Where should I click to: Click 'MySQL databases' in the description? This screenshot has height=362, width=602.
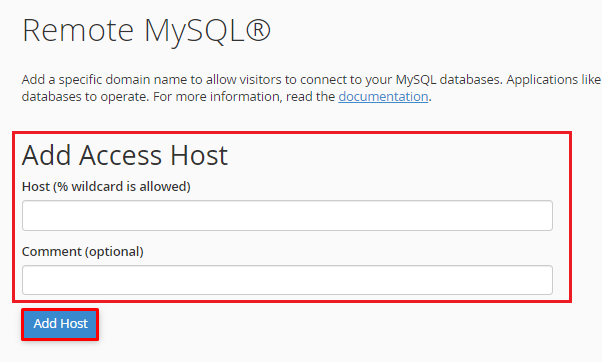(449, 79)
